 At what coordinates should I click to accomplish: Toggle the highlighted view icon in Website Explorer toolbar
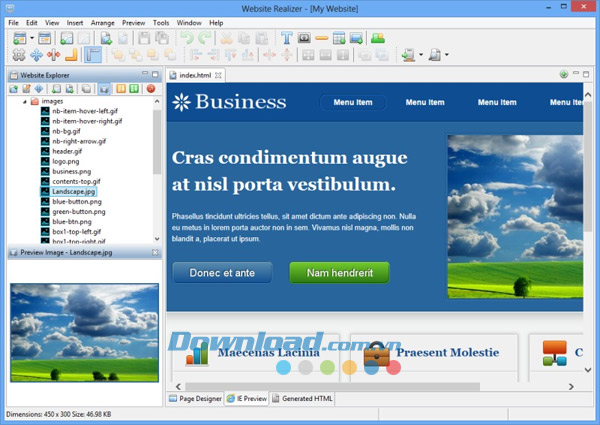(x=104, y=89)
